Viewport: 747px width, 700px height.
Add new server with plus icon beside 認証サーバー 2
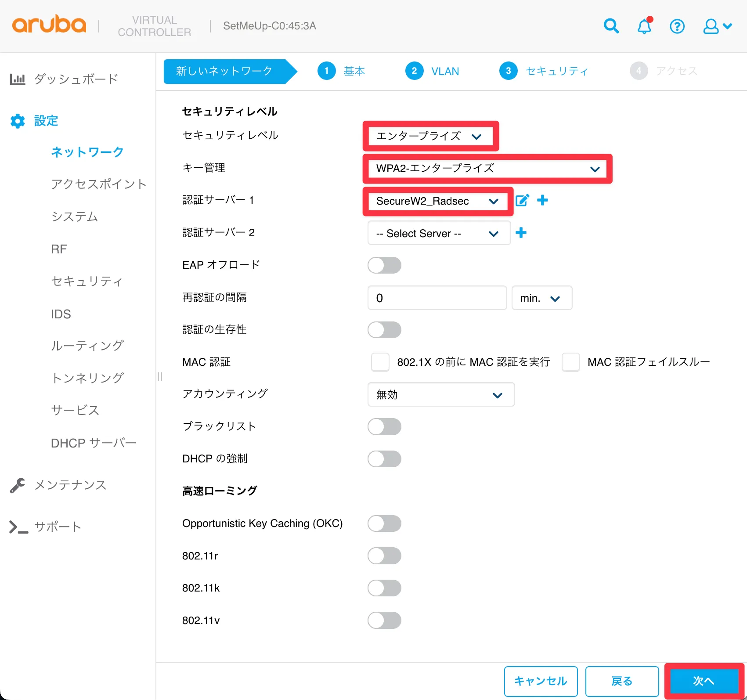point(521,233)
